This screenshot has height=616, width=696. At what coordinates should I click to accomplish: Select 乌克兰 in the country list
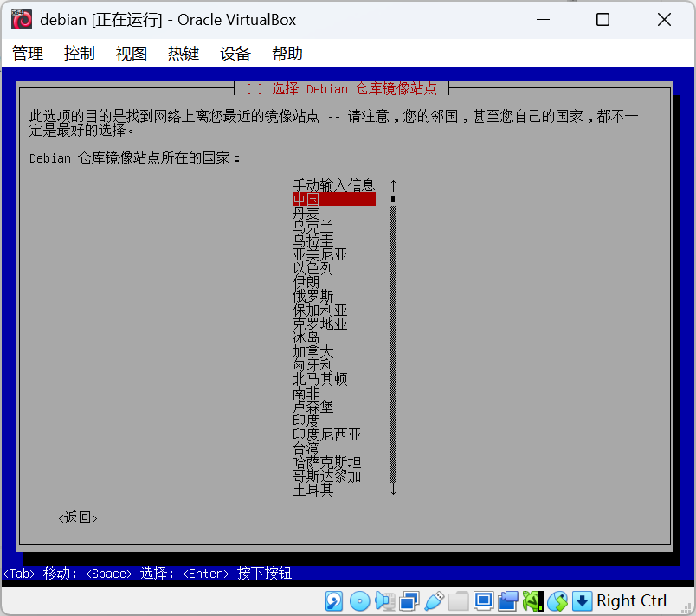pos(313,227)
